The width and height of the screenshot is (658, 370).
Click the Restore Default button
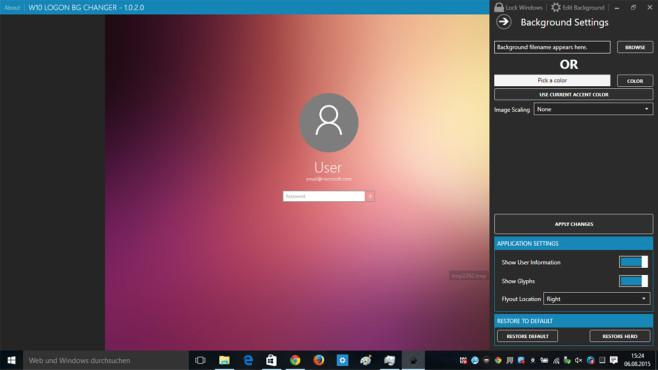(527, 336)
